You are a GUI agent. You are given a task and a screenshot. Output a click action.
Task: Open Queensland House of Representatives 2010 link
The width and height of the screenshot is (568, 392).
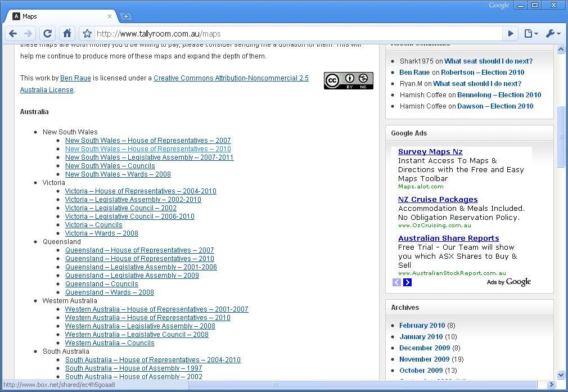[x=139, y=258]
